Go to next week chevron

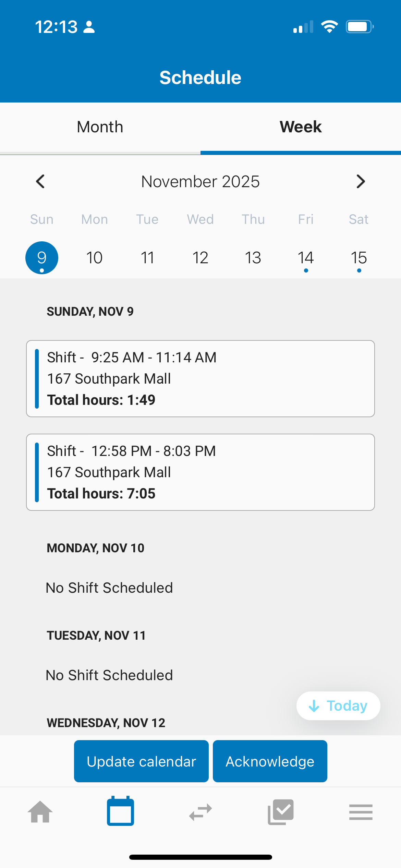(x=361, y=181)
